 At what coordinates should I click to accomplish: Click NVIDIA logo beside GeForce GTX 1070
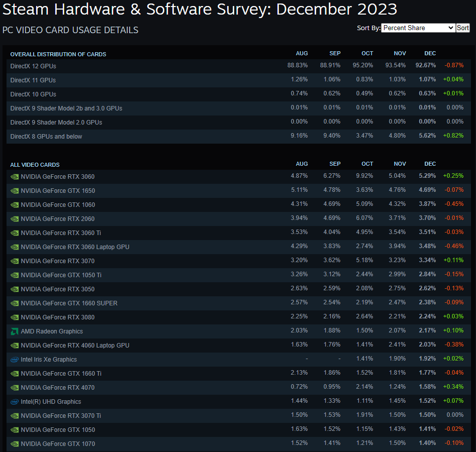pyautogui.click(x=15, y=444)
